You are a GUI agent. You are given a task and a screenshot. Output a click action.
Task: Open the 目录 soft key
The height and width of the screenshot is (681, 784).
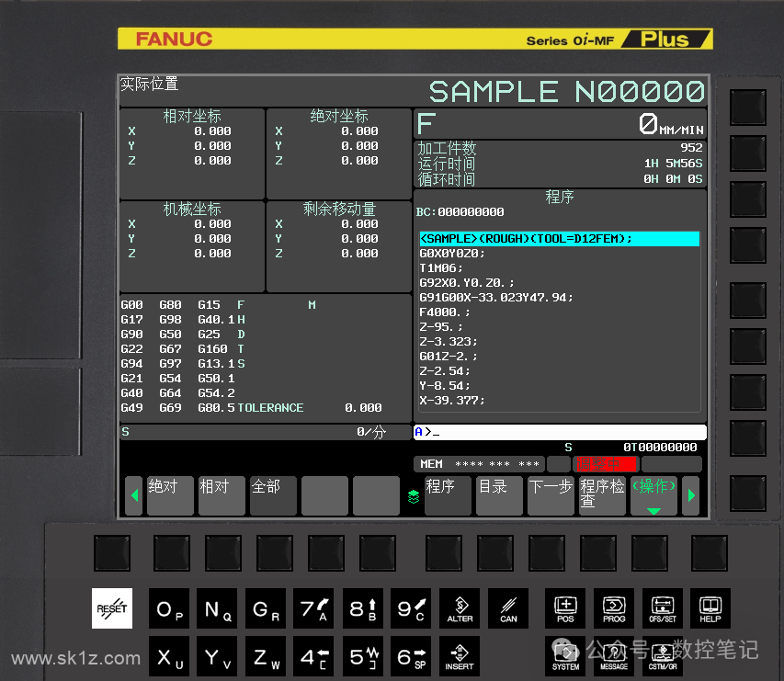click(499, 495)
